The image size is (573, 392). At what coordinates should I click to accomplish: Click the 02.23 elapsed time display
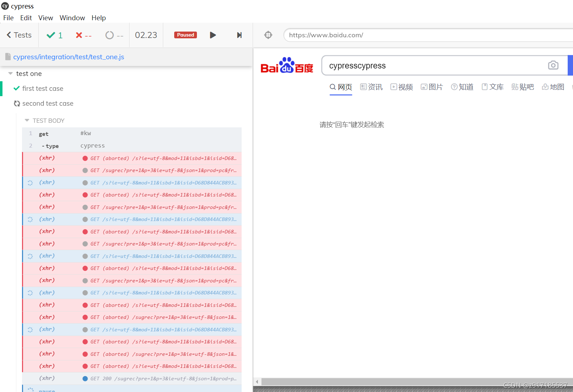146,35
